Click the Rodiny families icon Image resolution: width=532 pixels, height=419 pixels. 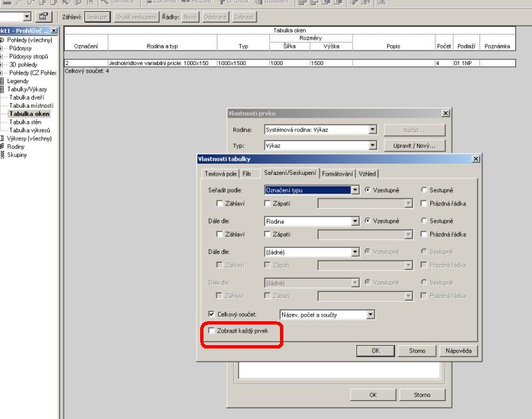click(2, 146)
